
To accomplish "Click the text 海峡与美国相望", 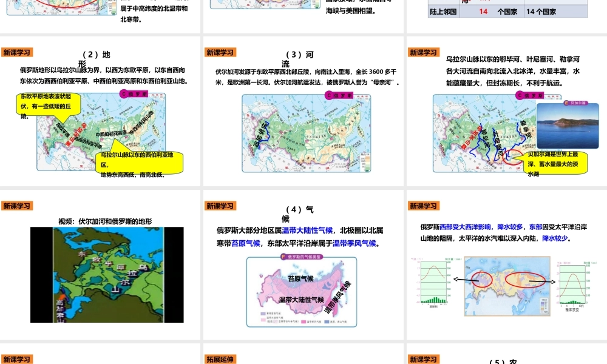I will click(350, 11).
